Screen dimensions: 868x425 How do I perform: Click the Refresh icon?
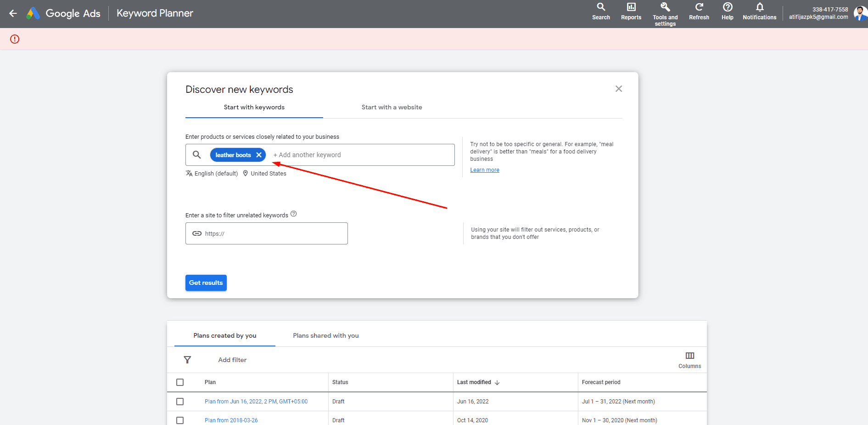[699, 11]
